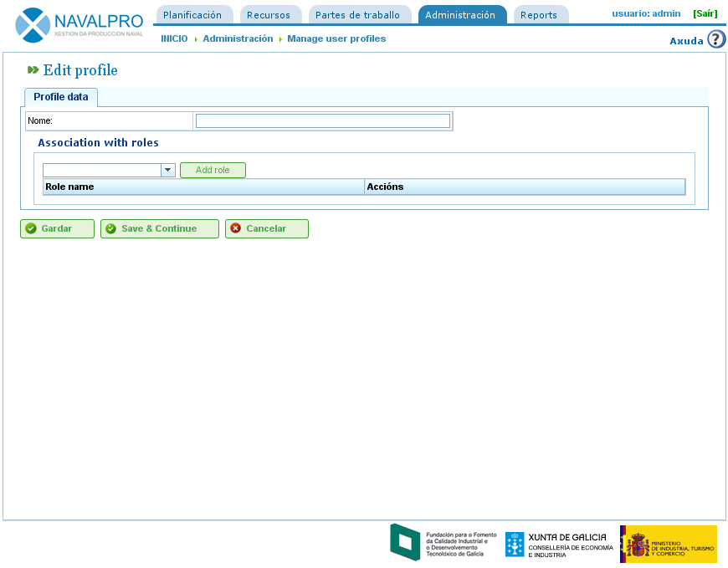Click the Ministerio de Industria logo
728x568 pixels.
tap(668, 544)
